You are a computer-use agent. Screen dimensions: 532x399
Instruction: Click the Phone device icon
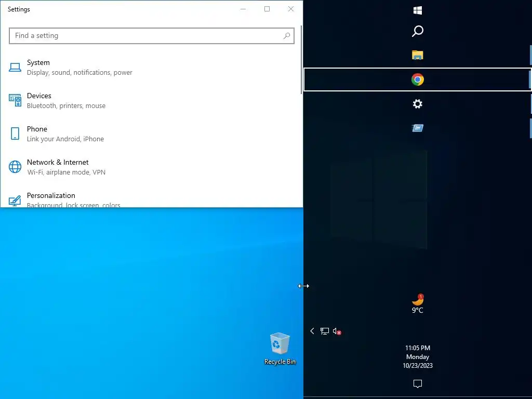15,134
